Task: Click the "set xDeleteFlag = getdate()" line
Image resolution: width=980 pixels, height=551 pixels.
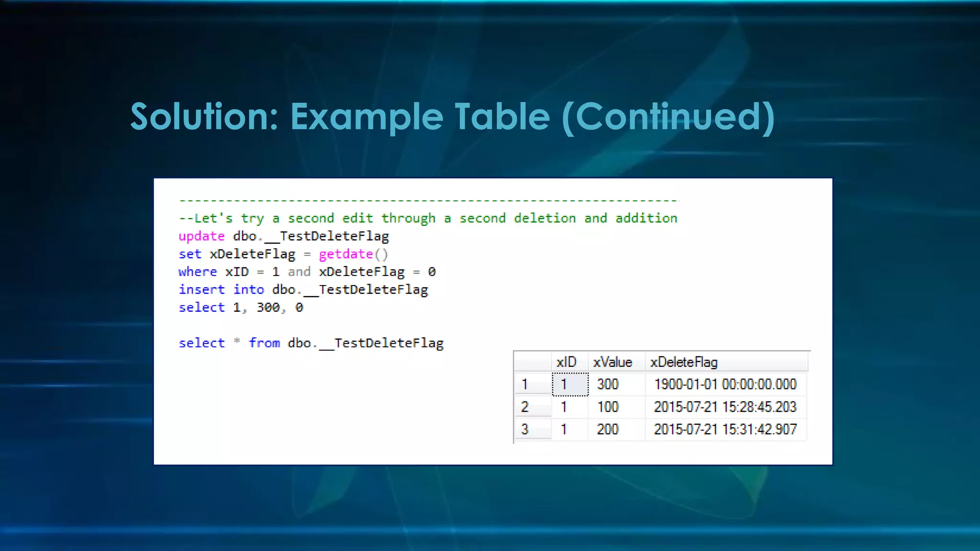Action: click(283, 254)
